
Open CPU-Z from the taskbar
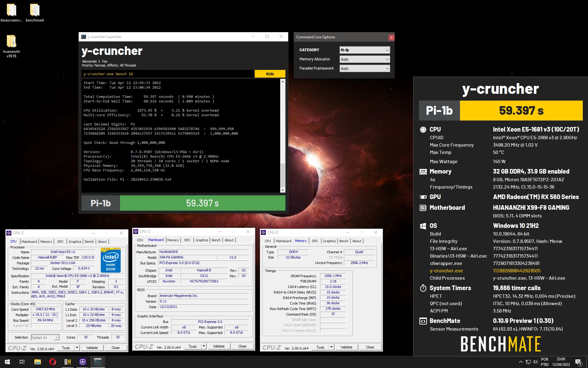[82, 362]
